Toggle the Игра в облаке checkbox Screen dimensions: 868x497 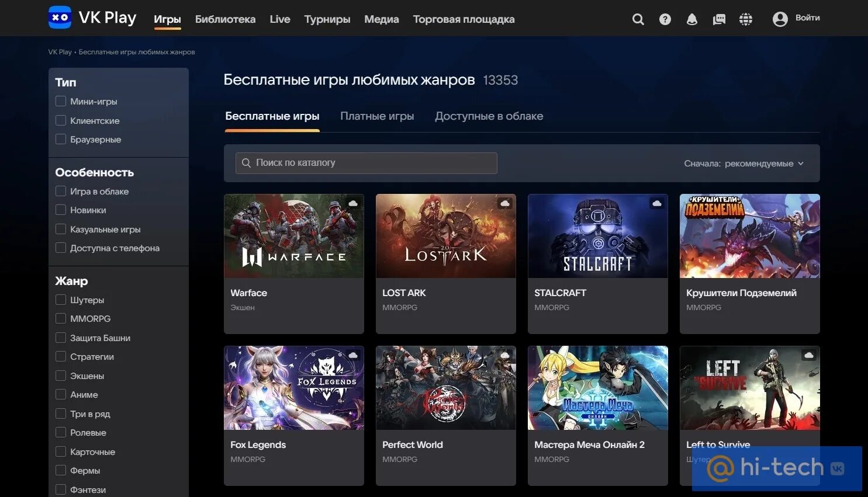tap(61, 191)
